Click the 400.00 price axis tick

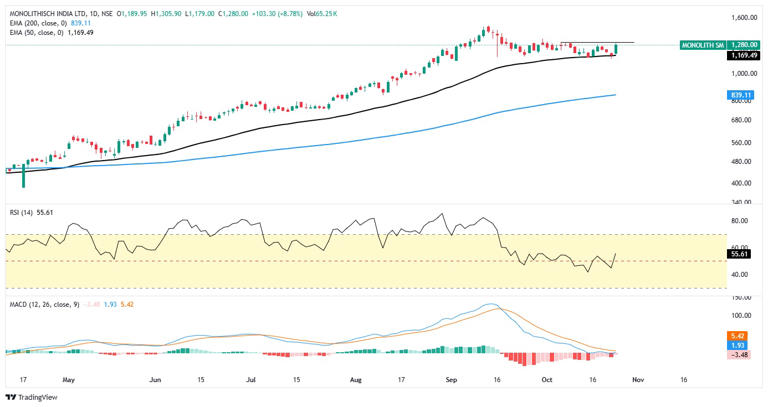tap(741, 183)
